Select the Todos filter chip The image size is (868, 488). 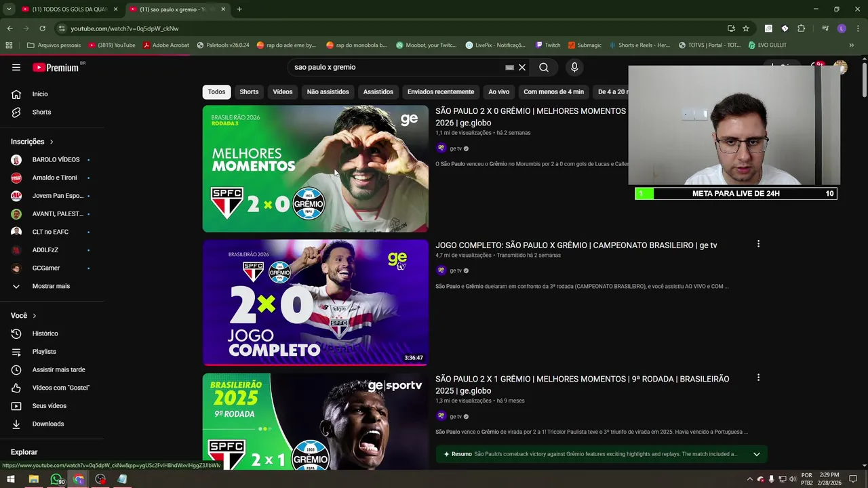tap(216, 91)
